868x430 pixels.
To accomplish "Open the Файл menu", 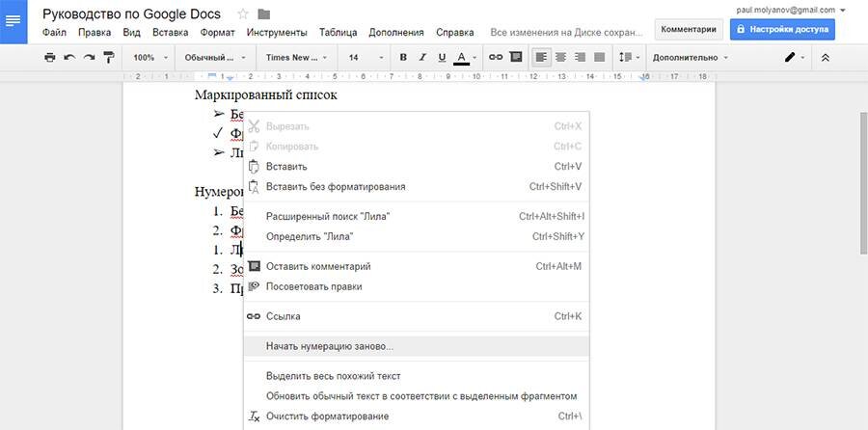I will pyautogui.click(x=54, y=33).
